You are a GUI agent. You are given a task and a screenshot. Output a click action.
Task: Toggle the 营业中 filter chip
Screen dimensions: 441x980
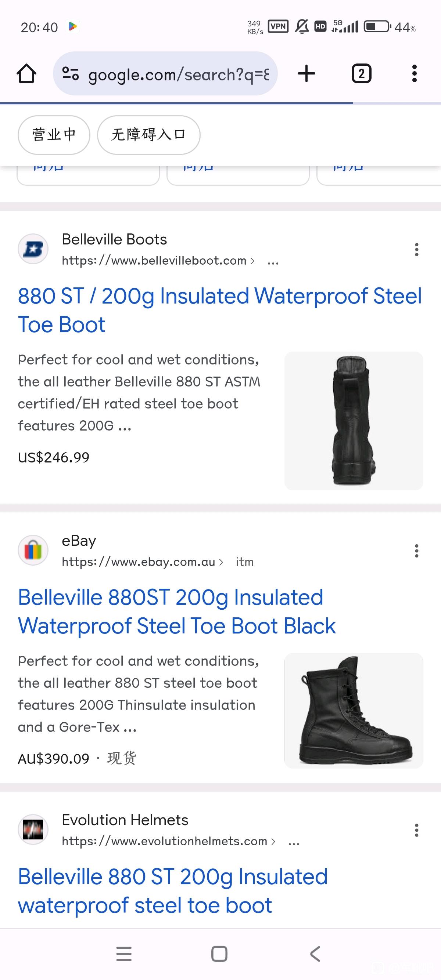(x=54, y=135)
